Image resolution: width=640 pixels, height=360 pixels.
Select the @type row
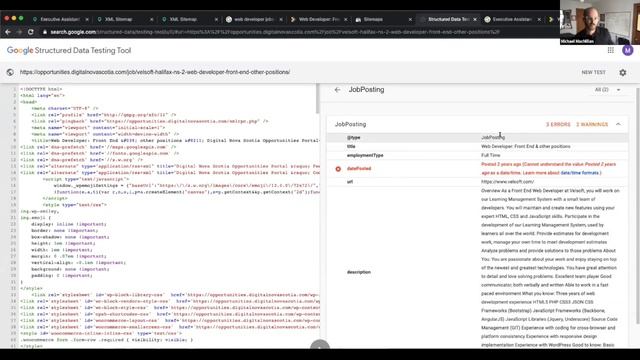click(478, 138)
